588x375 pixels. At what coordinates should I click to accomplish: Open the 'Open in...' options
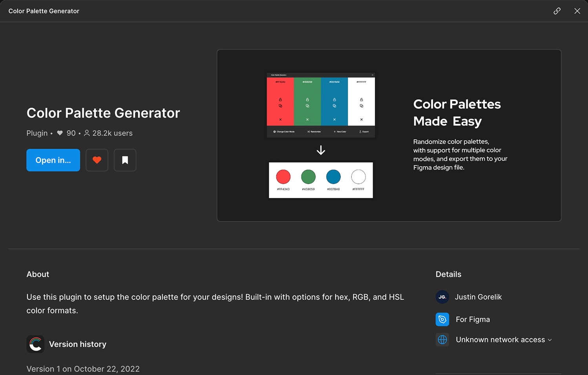53,160
